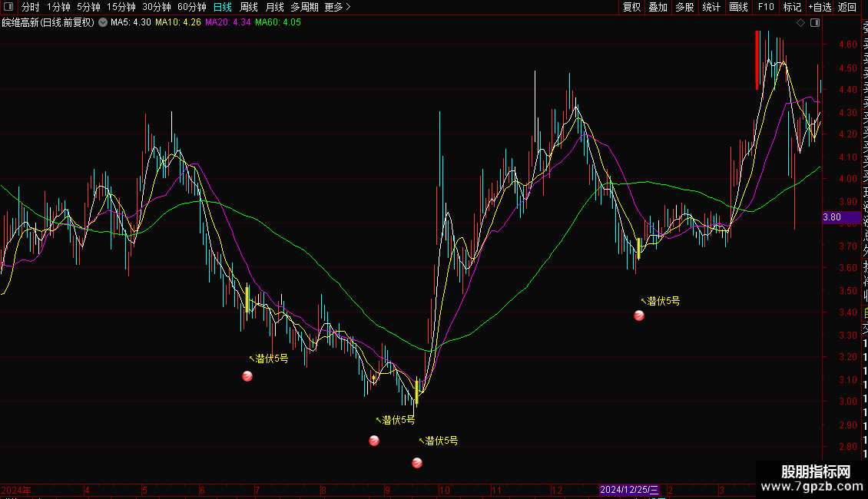Add stock with +自选 button
The width and height of the screenshot is (868, 499).
click(x=820, y=7)
